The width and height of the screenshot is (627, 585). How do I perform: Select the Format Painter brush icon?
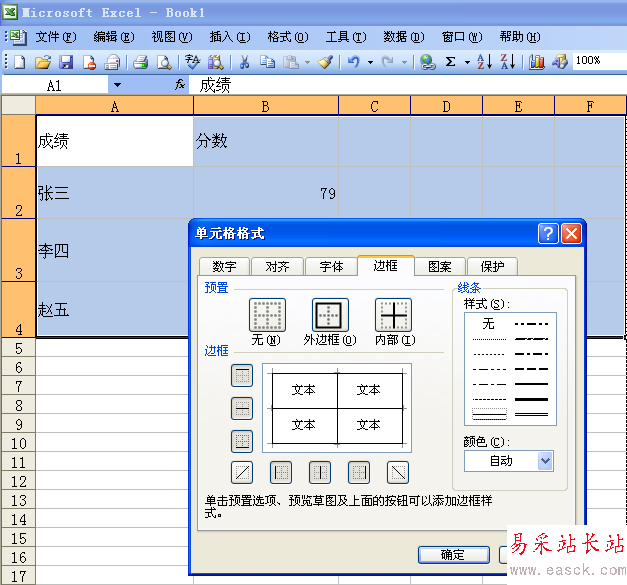(325, 62)
